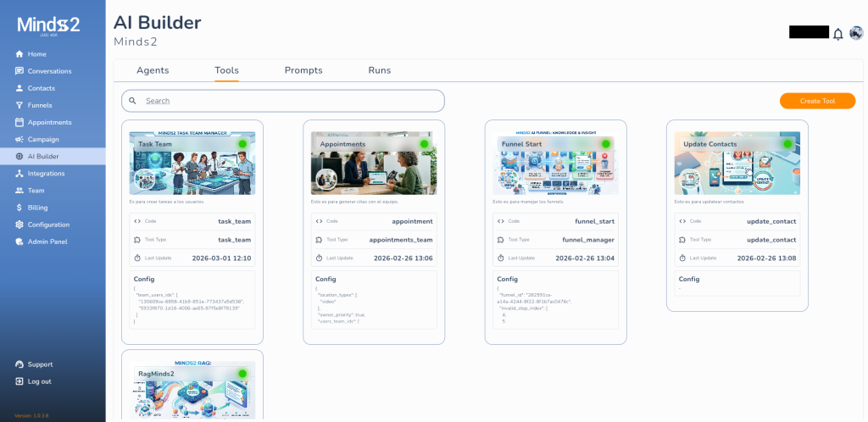Toggle the green status on Update Contacts card
The height and width of the screenshot is (422, 868).
(787, 144)
